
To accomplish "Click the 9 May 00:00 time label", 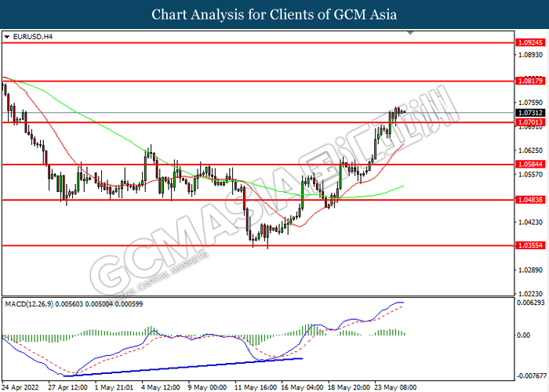I will [x=208, y=387].
